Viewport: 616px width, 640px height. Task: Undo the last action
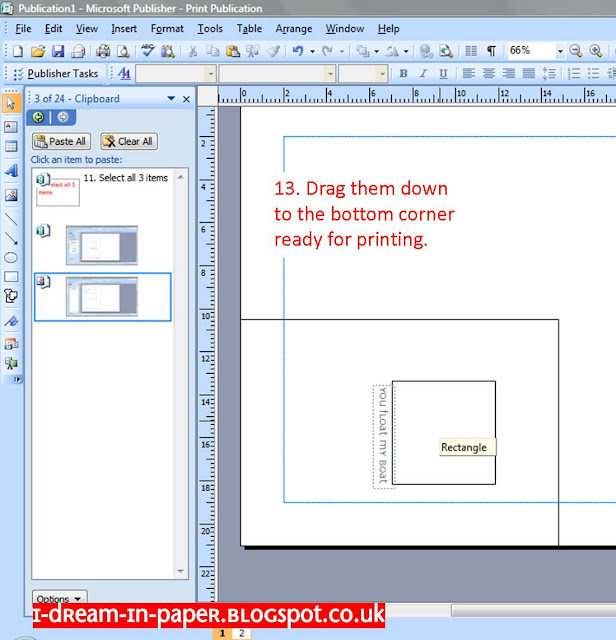click(x=298, y=51)
